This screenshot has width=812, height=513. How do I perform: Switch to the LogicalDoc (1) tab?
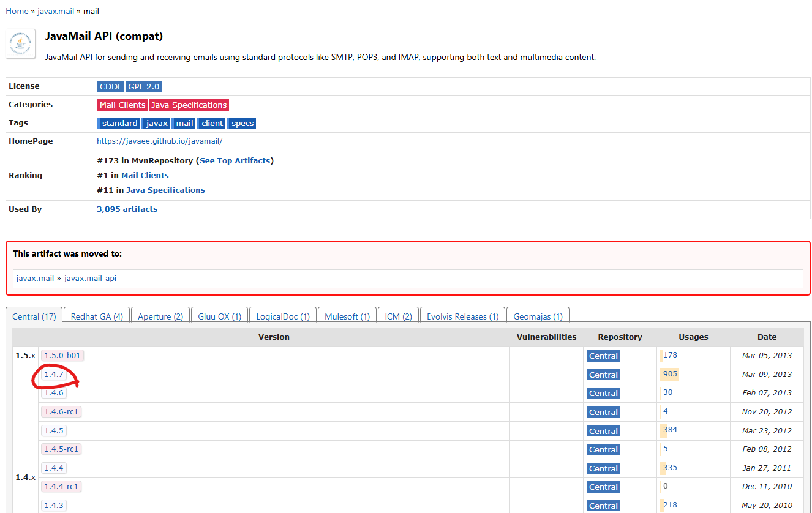pyautogui.click(x=283, y=316)
